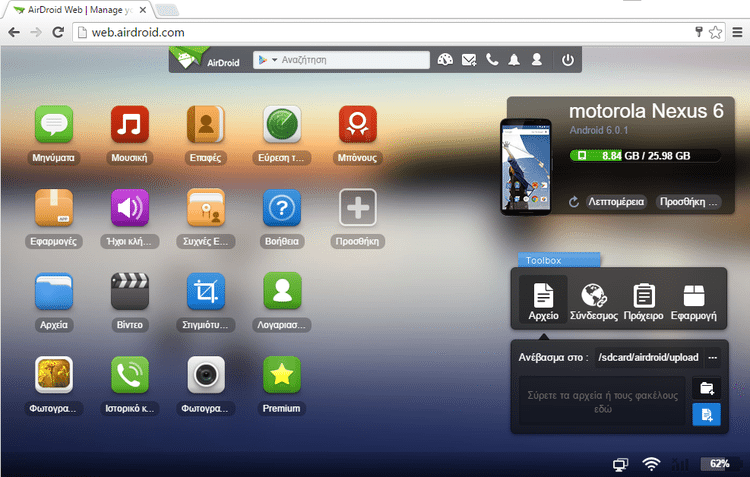Open the Επαφές contacts app
The height and width of the screenshot is (477, 750).
click(x=206, y=124)
